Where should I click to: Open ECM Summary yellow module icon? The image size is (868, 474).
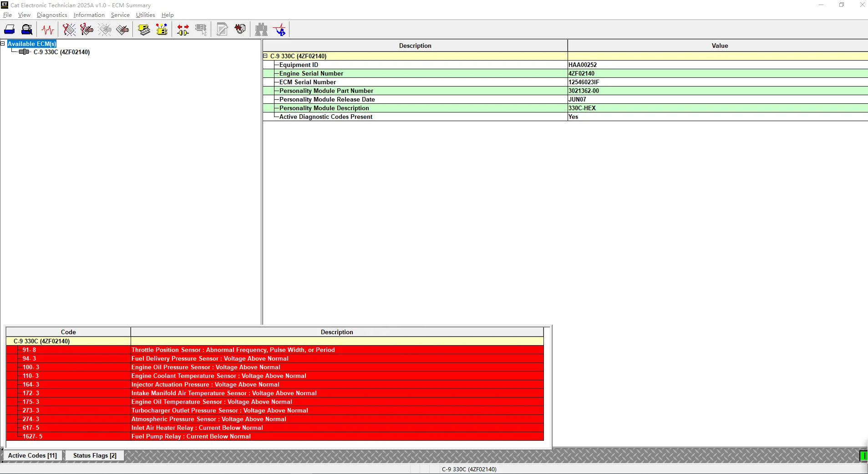pyautogui.click(x=144, y=30)
